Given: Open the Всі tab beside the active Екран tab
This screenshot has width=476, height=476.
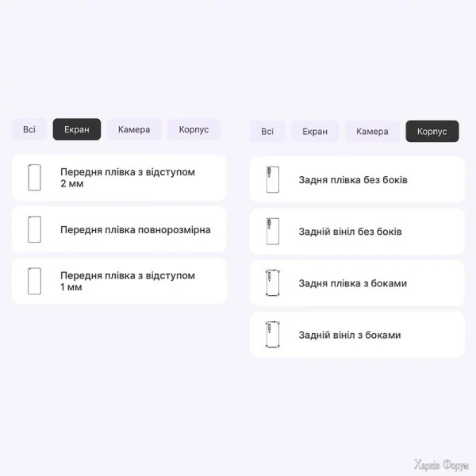Looking at the screenshot, I should click(29, 129).
